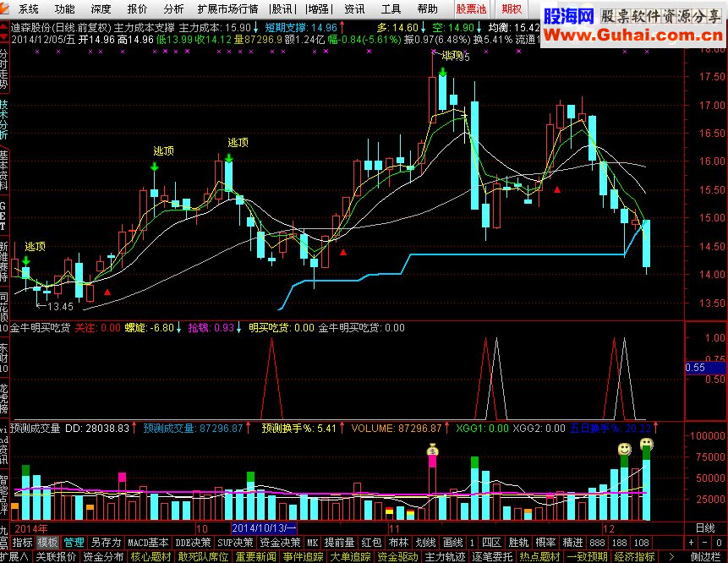
Task: Switch to the 分时走势 sidebar tab
Action: tap(3, 68)
